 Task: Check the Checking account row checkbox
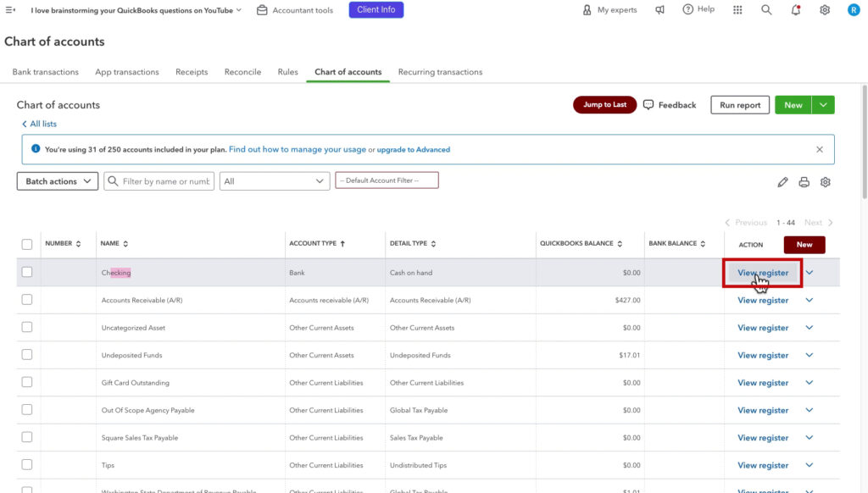[26, 272]
